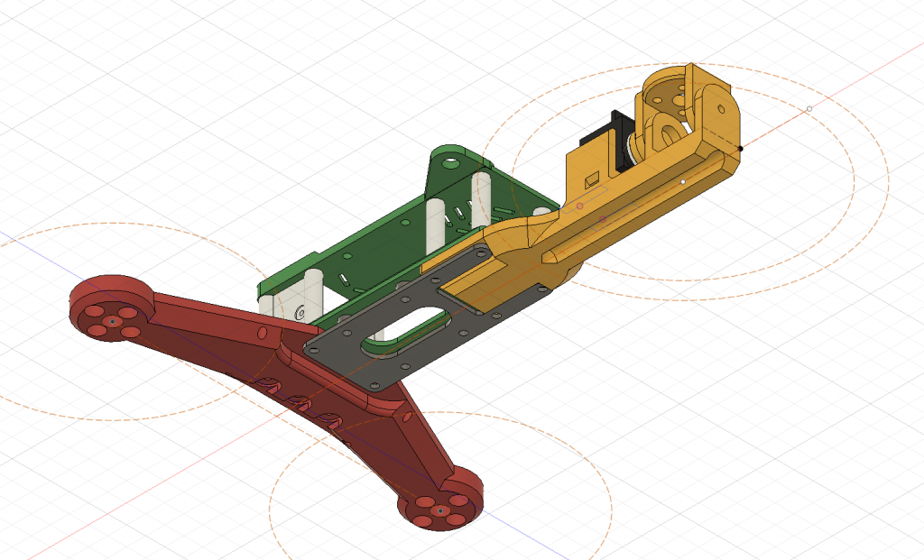Image resolution: width=924 pixels, height=560 pixels.
Task: Click the white sketch point on yellow arm
Action: coord(683,182)
